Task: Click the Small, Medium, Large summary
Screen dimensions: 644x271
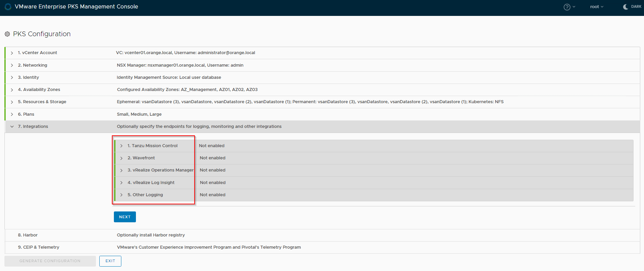Action: tap(139, 114)
